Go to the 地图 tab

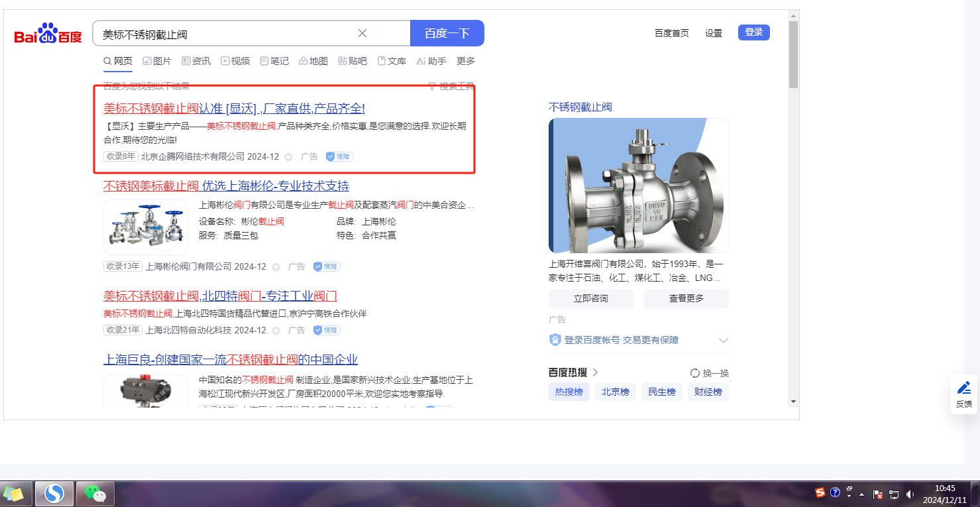[313, 61]
